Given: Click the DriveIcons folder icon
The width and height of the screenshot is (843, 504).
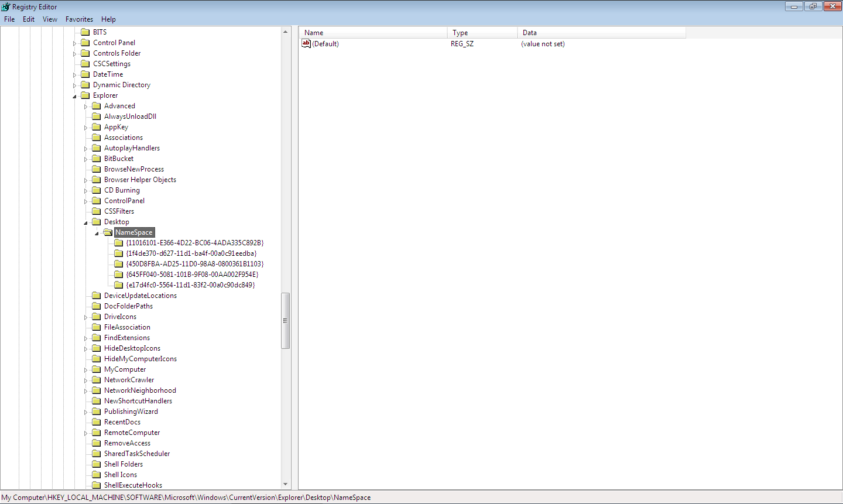Looking at the screenshot, I should (x=97, y=317).
